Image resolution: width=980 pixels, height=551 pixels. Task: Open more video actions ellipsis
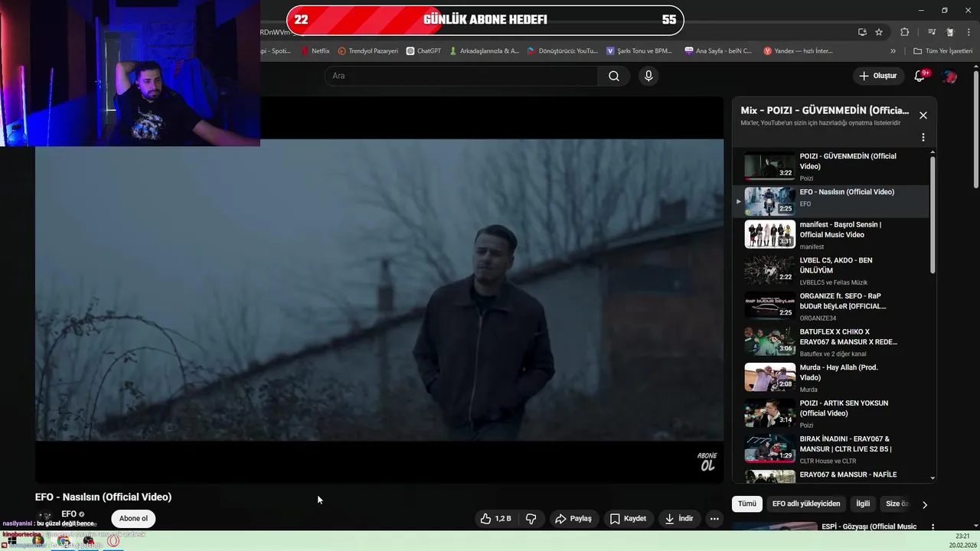coord(714,519)
